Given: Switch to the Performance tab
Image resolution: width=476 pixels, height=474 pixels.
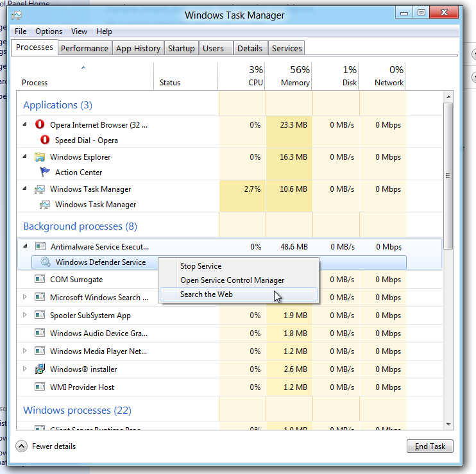Looking at the screenshot, I should pos(85,48).
